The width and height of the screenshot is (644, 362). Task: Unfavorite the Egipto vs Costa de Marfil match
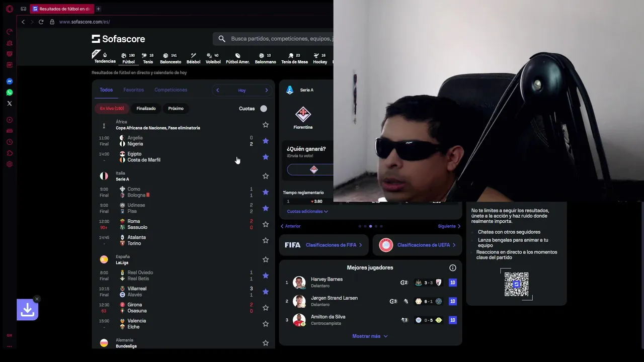[x=266, y=157]
